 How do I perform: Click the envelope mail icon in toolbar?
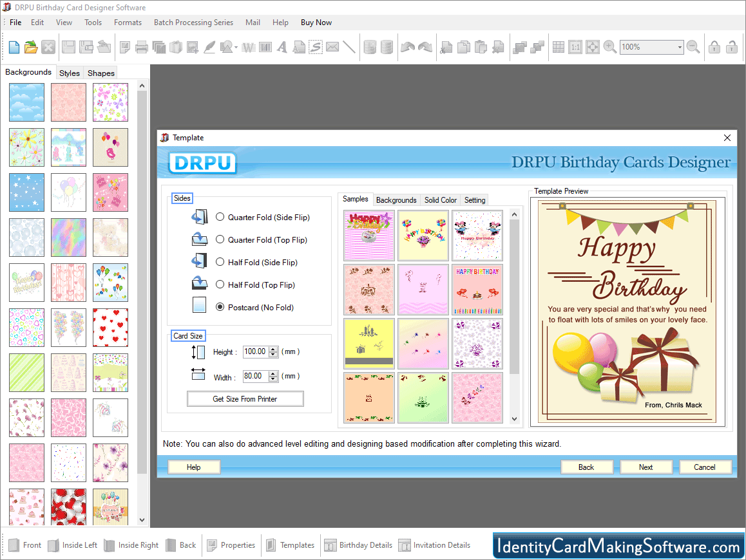click(x=332, y=47)
